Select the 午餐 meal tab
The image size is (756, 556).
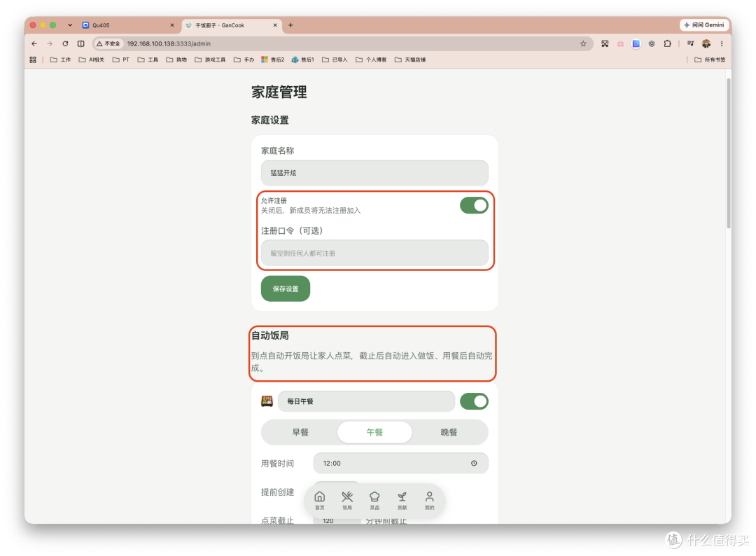click(374, 432)
